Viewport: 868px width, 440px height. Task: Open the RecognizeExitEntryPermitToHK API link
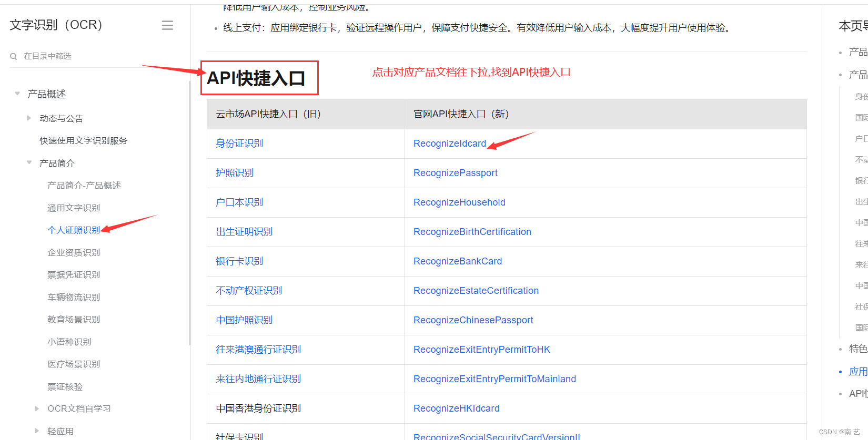[482, 350]
